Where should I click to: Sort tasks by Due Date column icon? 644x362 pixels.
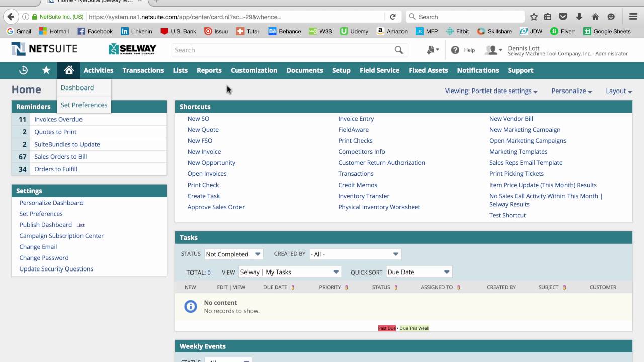click(x=293, y=287)
